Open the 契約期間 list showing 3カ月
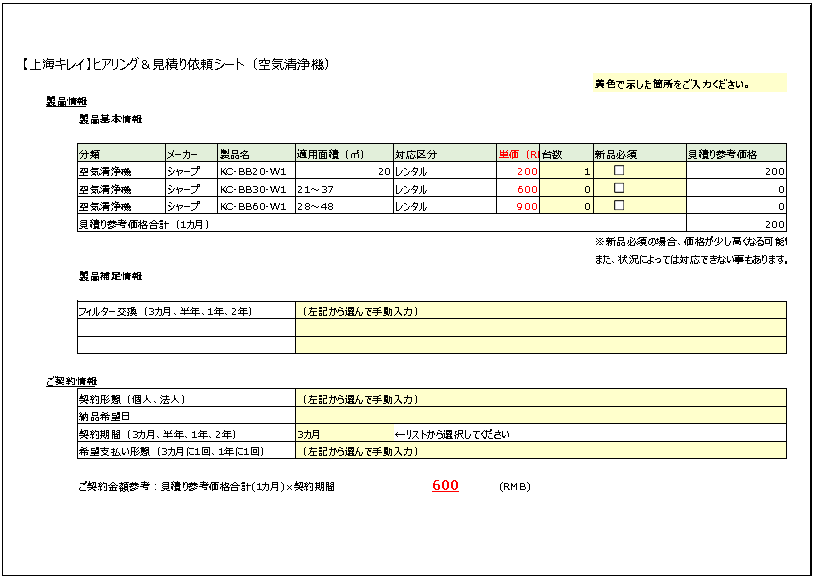813x577 pixels. coord(330,435)
